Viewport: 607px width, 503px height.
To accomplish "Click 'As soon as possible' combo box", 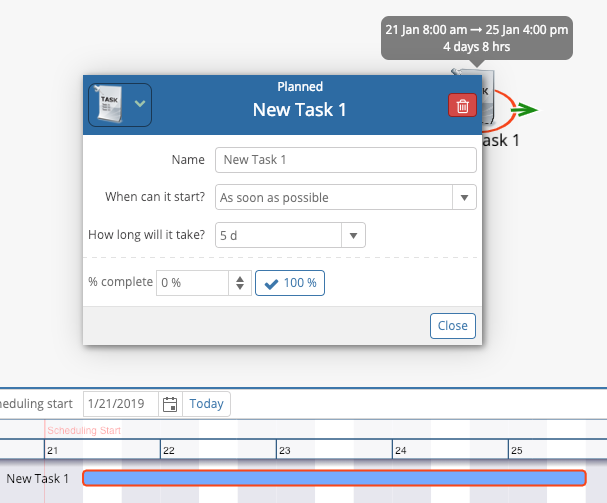I will pos(334,197).
